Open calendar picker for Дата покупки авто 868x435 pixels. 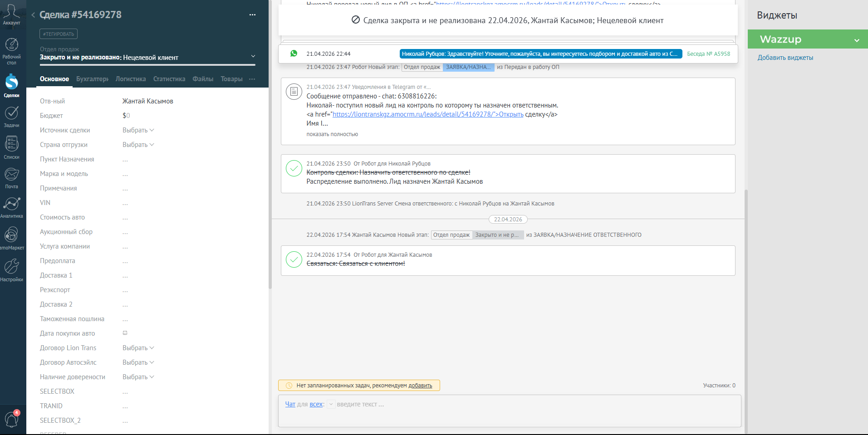point(125,333)
